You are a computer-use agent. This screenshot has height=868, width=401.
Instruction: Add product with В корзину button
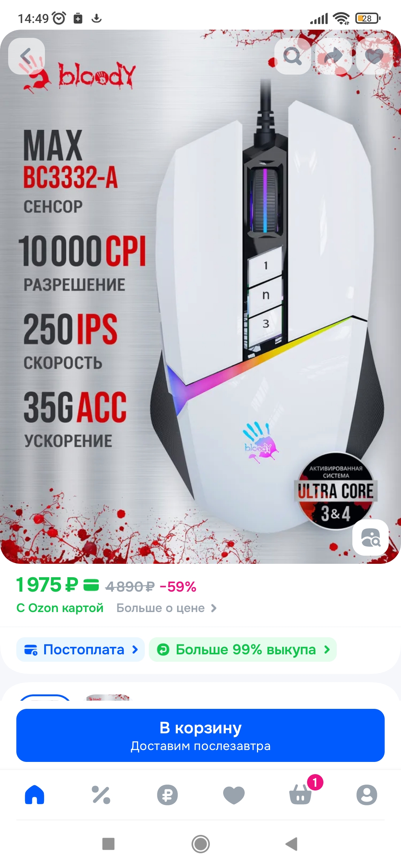(200, 736)
